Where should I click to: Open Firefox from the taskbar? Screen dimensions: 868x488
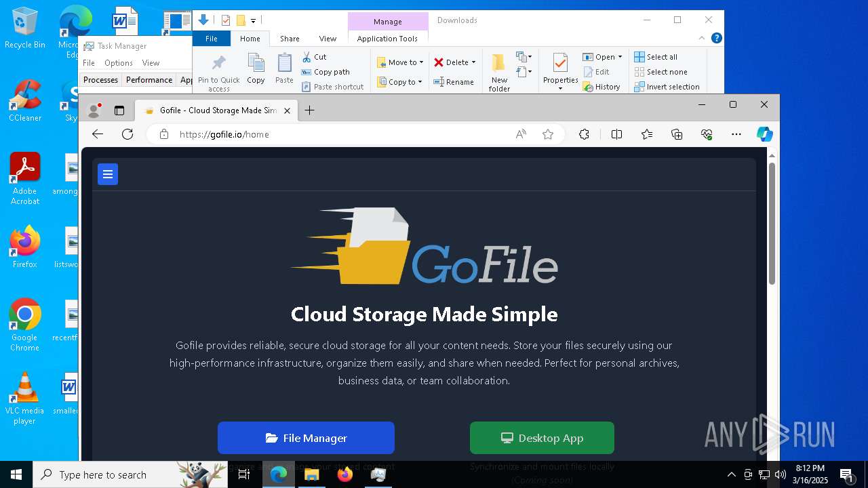coord(345,474)
